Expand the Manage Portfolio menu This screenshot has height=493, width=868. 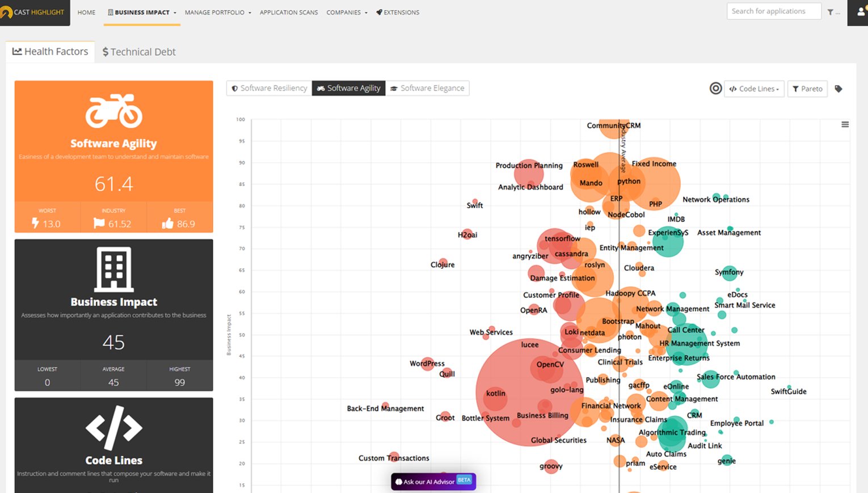pos(217,12)
